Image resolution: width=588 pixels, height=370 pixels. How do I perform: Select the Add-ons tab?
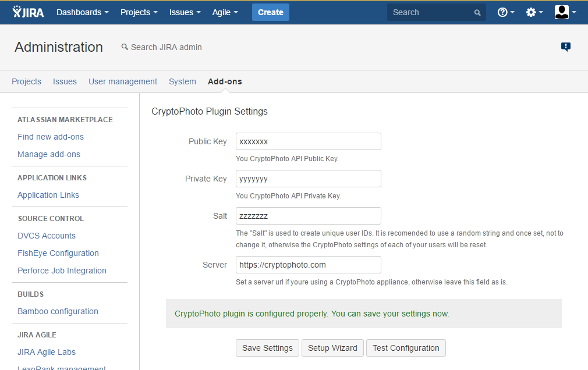pos(225,81)
